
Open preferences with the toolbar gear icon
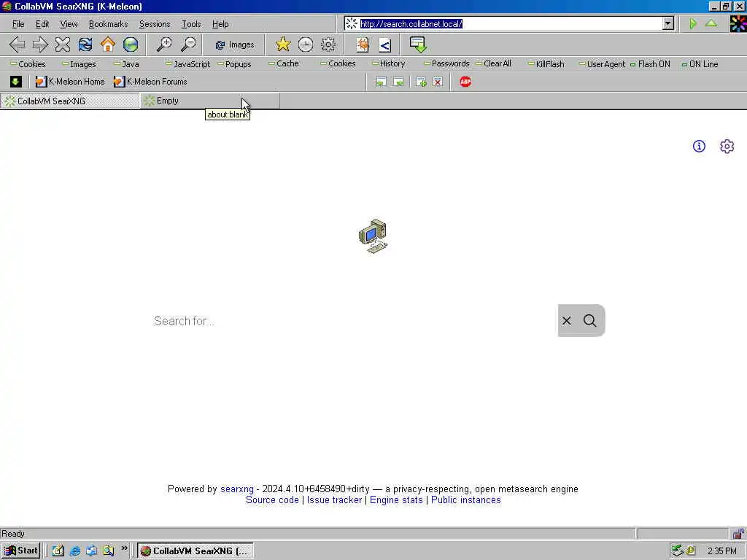328,44
